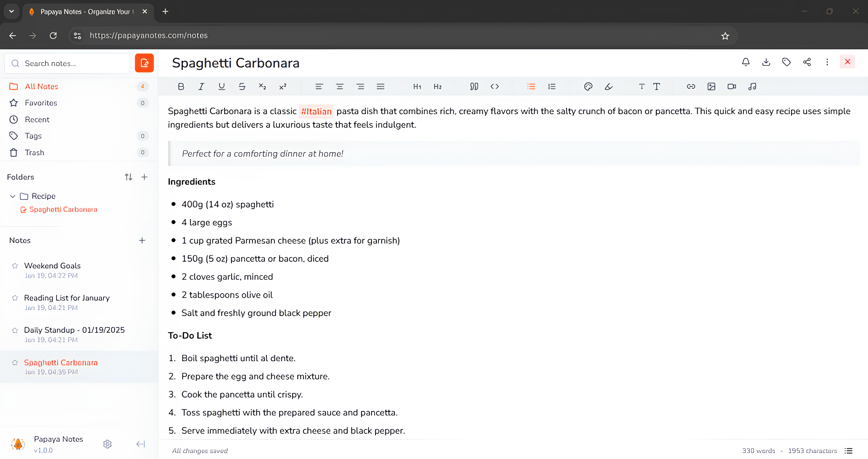The width and height of the screenshot is (868, 459).
Task: Create a new note with orange button
Action: click(x=144, y=63)
